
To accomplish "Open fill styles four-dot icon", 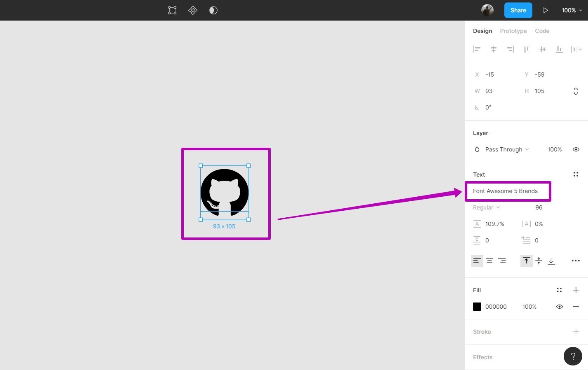I will point(559,290).
